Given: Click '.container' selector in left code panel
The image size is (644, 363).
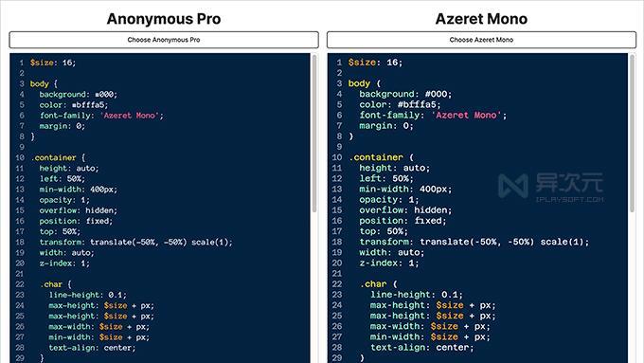Looking at the screenshot, I should (53, 158).
